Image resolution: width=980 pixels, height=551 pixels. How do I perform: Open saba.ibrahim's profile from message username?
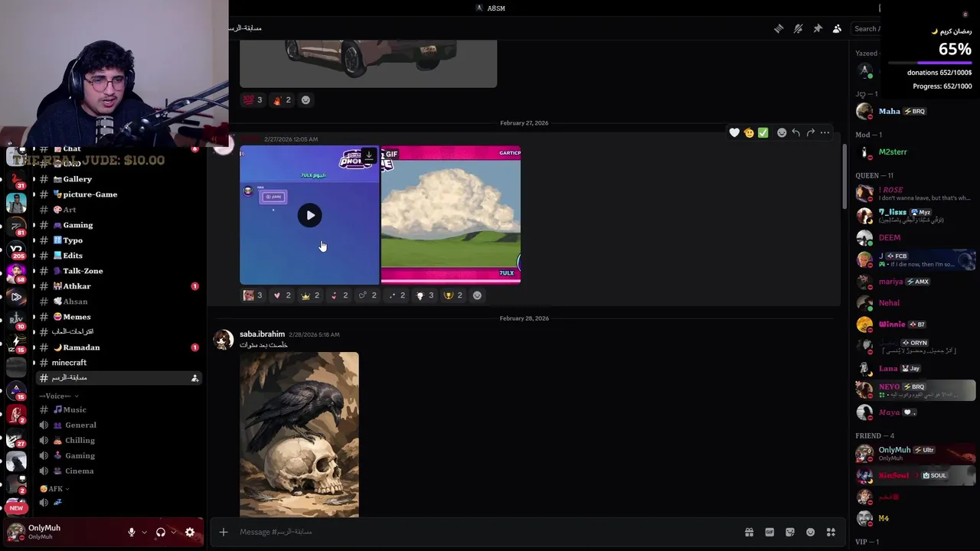262,334
